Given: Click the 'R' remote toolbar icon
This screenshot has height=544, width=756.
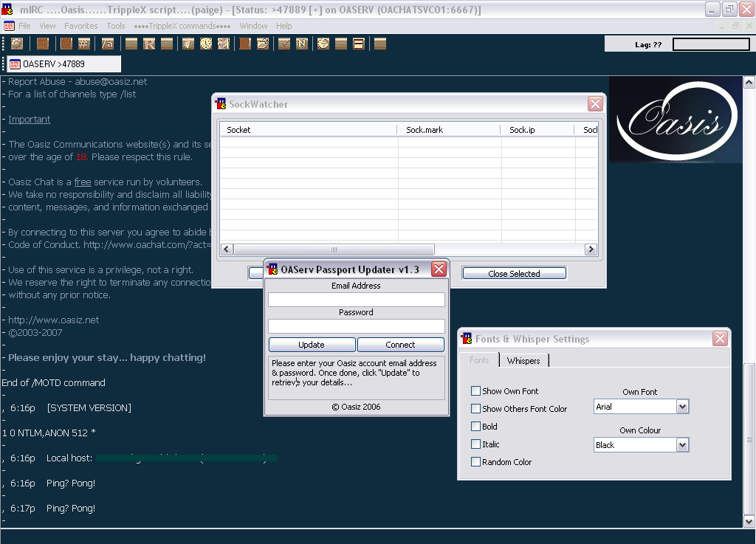Looking at the screenshot, I should 149,44.
